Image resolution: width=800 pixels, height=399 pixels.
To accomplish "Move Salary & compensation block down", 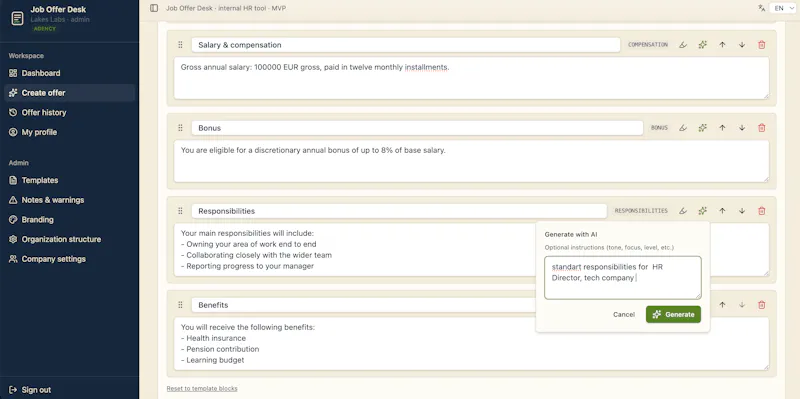I will (x=742, y=45).
